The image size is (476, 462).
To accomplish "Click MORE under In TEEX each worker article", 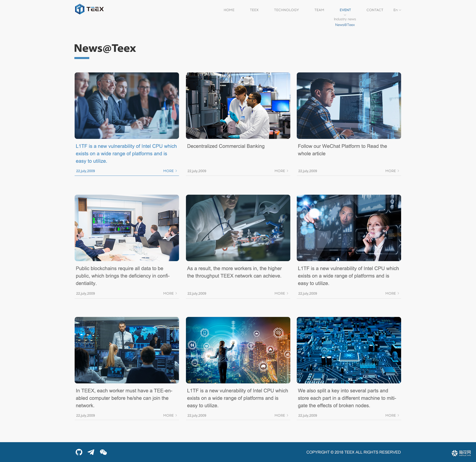I will coord(170,415).
